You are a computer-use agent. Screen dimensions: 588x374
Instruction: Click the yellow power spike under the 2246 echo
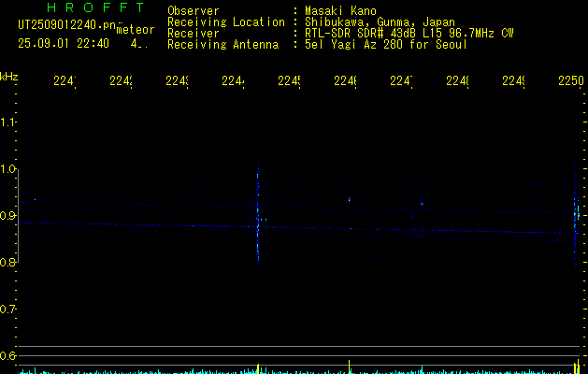[x=350, y=367]
